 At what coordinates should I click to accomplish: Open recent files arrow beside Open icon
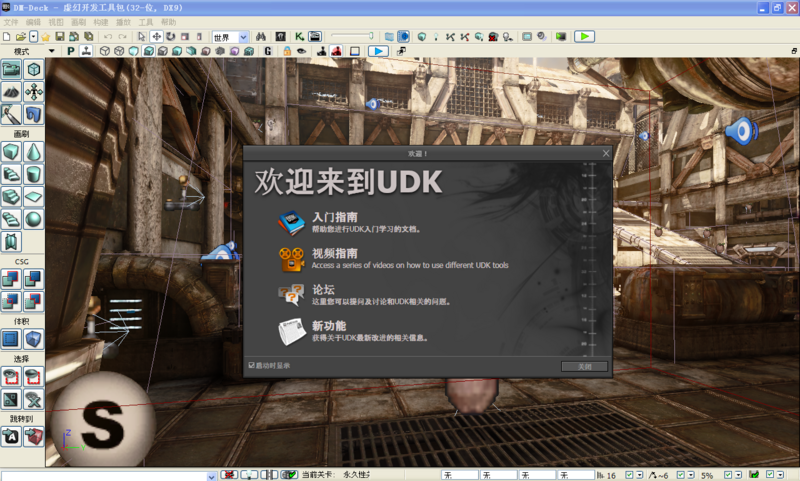point(33,37)
